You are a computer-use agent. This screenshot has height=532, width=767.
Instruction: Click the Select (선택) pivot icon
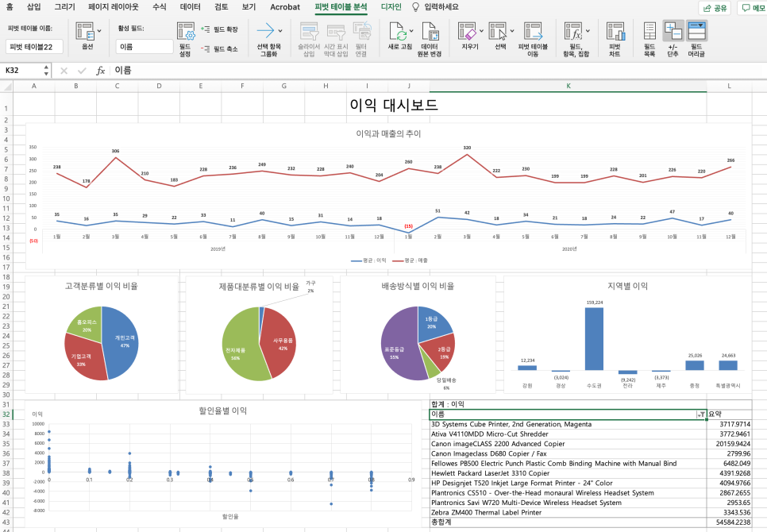[x=498, y=31]
